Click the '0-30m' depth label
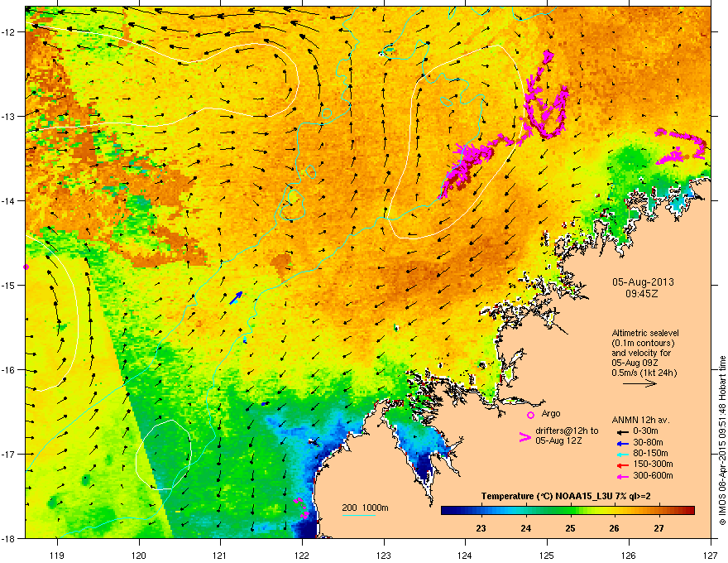Viewport: 728px width, 563px height. click(645, 431)
